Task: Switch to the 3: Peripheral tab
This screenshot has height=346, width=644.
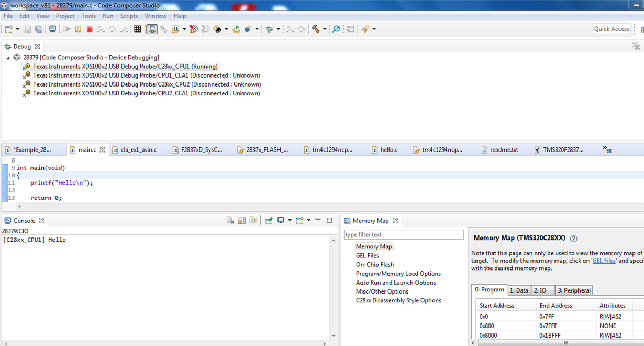Action: click(574, 290)
